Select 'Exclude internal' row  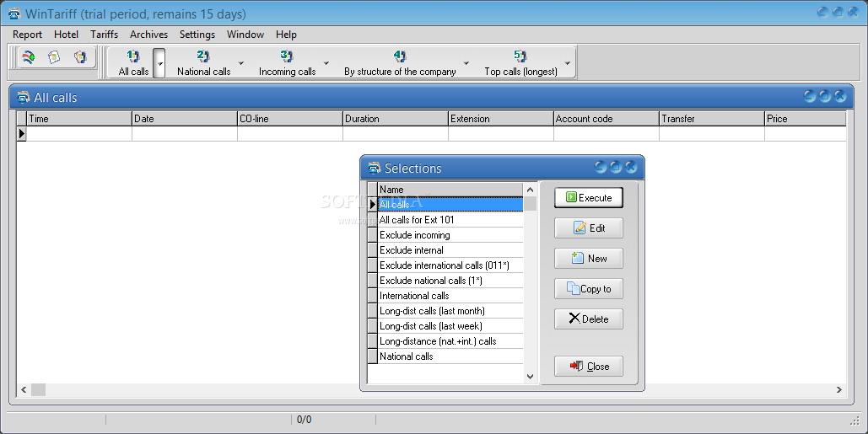(x=450, y=250)
